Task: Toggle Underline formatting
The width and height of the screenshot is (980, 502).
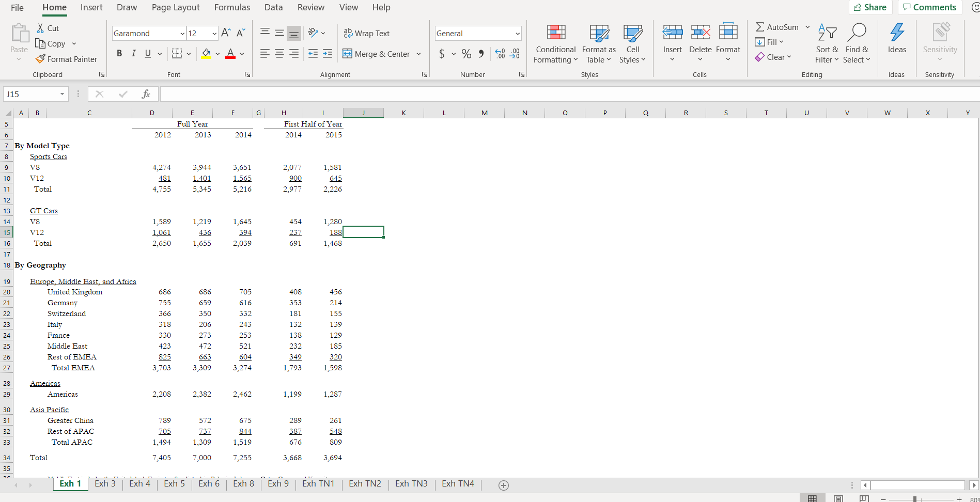Action: [148, 54]
